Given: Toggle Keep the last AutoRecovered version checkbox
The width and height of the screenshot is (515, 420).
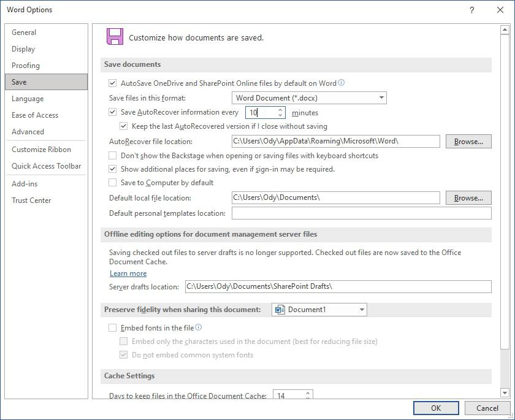Looking at the screenshot, I should click(x=123, y=126).
